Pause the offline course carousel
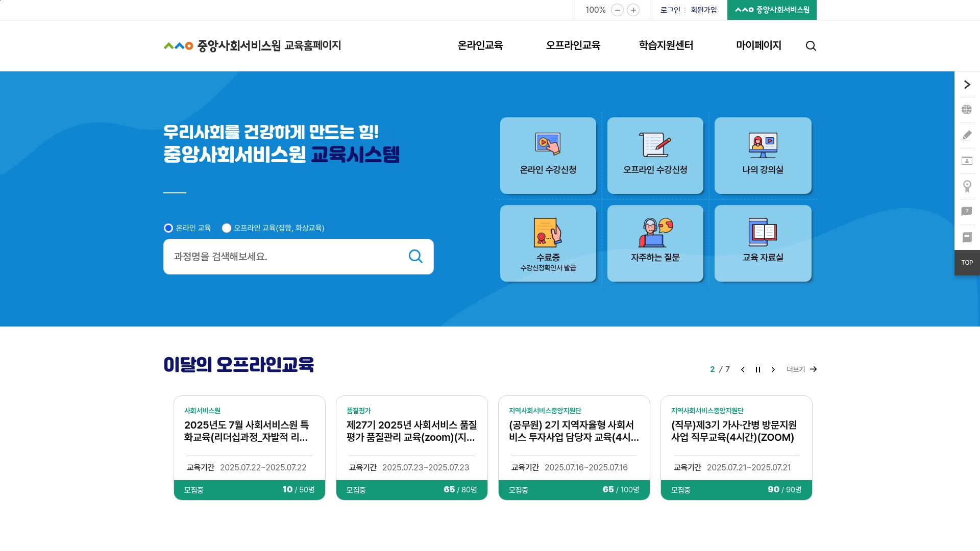980x551 pixels. click(758, 369)
